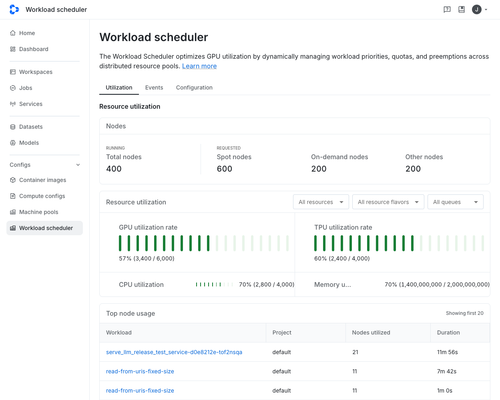Open the All resource flavors dropdown
This screenshot has width=500, height=400.
click(388, 202)
